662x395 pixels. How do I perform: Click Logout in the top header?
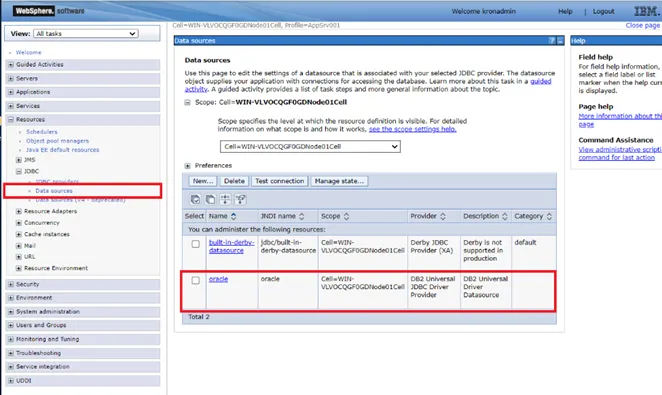(x=603, y=11)
